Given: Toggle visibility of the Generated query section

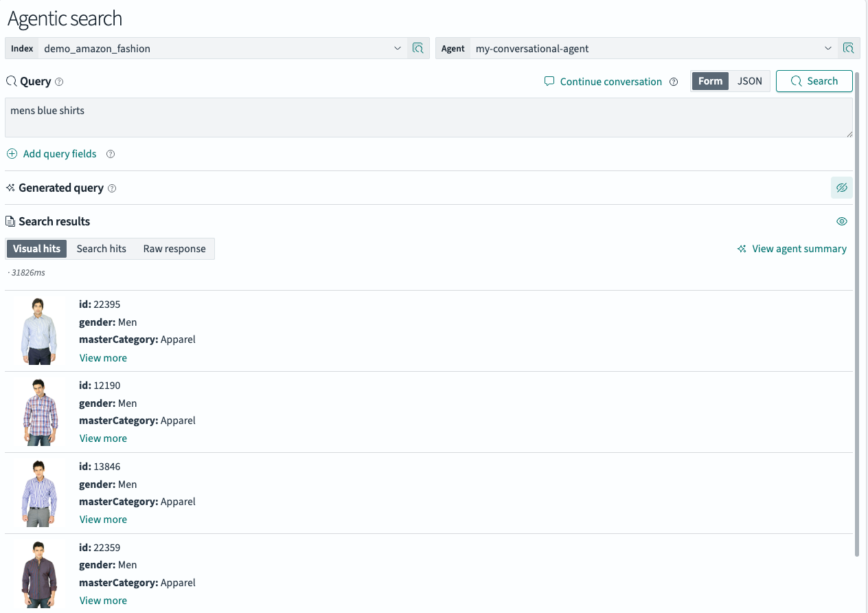Looking at the screenshot, I should [x=842, y=187].
